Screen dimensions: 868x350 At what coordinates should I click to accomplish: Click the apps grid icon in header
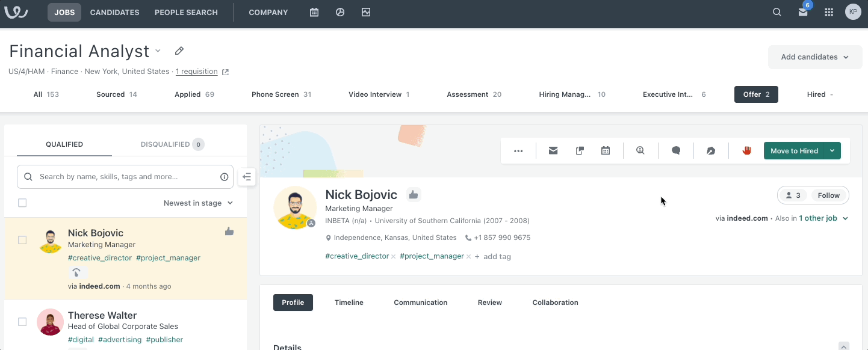829,12
